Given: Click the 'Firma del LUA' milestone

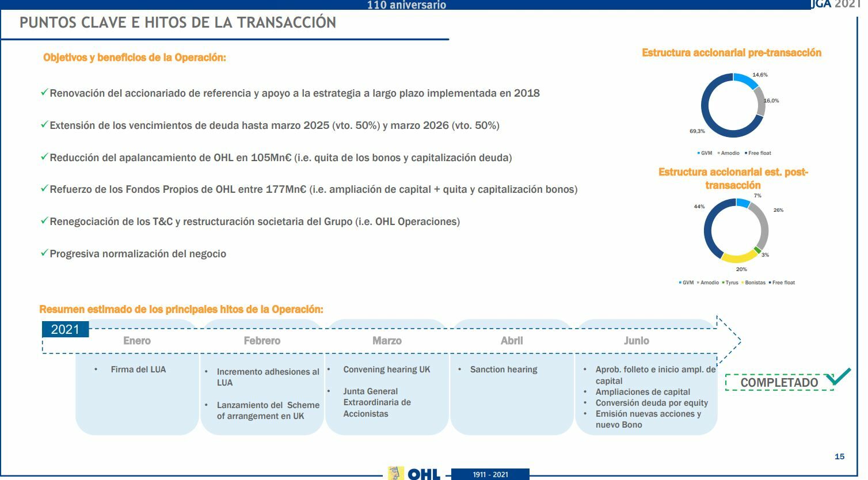Looking at the screenshot, I should coord(138,369).
